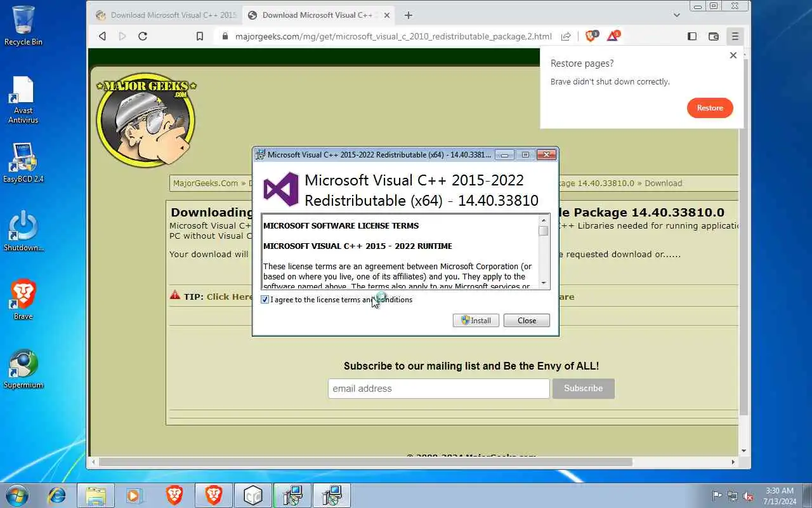812x508 pixels.
Task: Uncheck I agree to the license terms
Action: pyautogui.click(x=265, y=300)
